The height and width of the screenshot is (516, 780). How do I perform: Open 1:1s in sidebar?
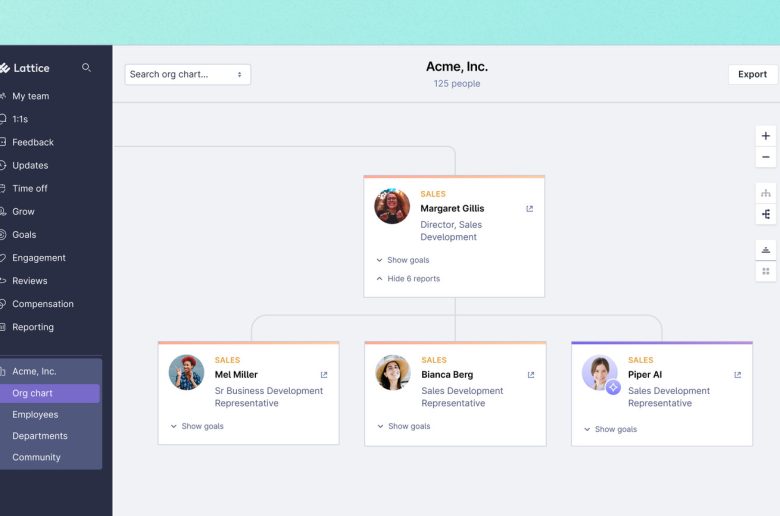click(x=20, y=119)
